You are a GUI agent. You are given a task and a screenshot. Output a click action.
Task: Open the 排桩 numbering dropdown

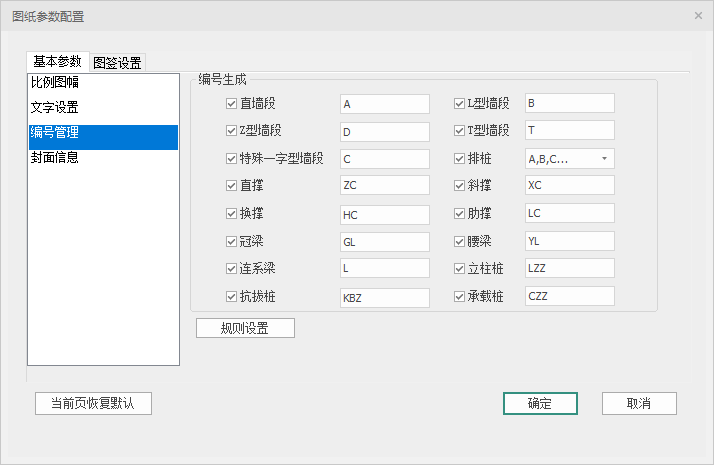coord(569,159)
